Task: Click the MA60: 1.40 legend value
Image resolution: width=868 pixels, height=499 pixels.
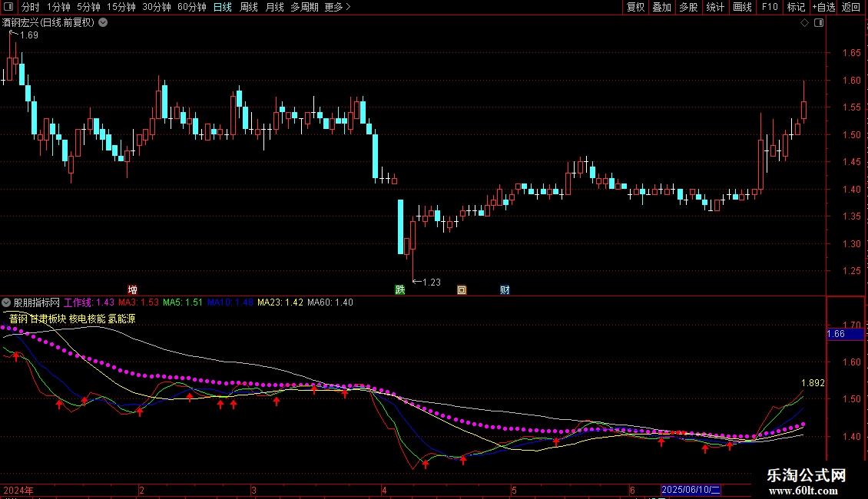Action: click(330, 302)
